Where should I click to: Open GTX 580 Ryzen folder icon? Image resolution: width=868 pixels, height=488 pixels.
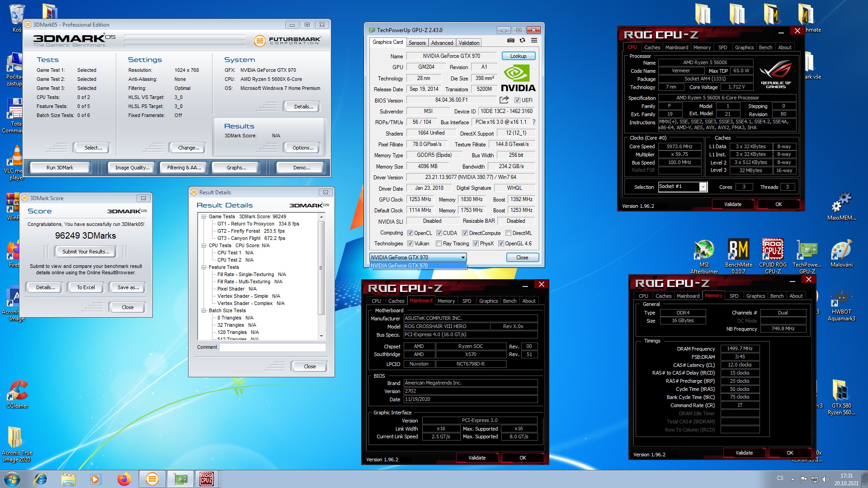tap(841, 397)
